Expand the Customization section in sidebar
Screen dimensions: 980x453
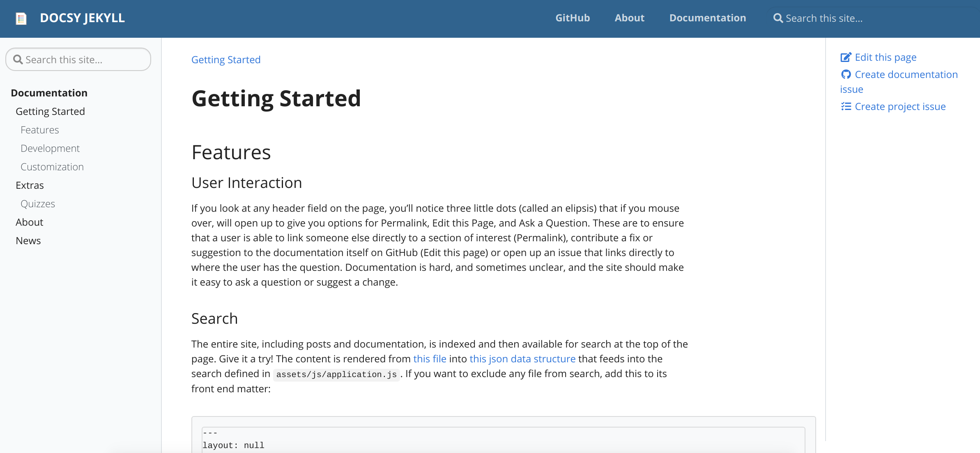[52, 167]
